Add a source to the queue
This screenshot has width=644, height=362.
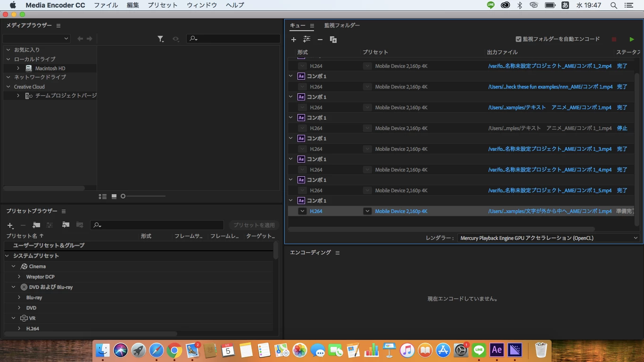[294, 40]
